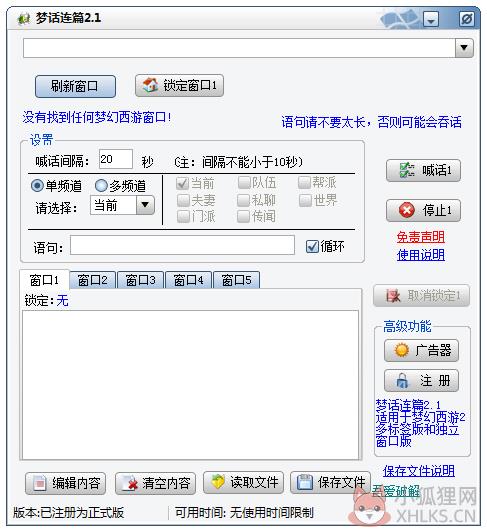This screenshot has width=487, height=532.
Task: Click the padlock icon on 注册 button
Action: [402, 380]
